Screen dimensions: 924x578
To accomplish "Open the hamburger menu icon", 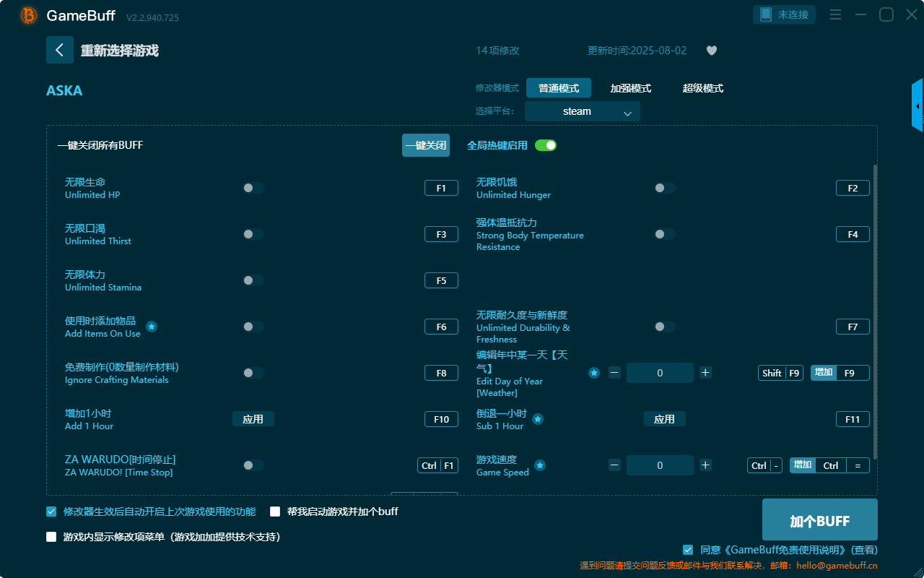I will pyautogui.click(x=835, y=14).
